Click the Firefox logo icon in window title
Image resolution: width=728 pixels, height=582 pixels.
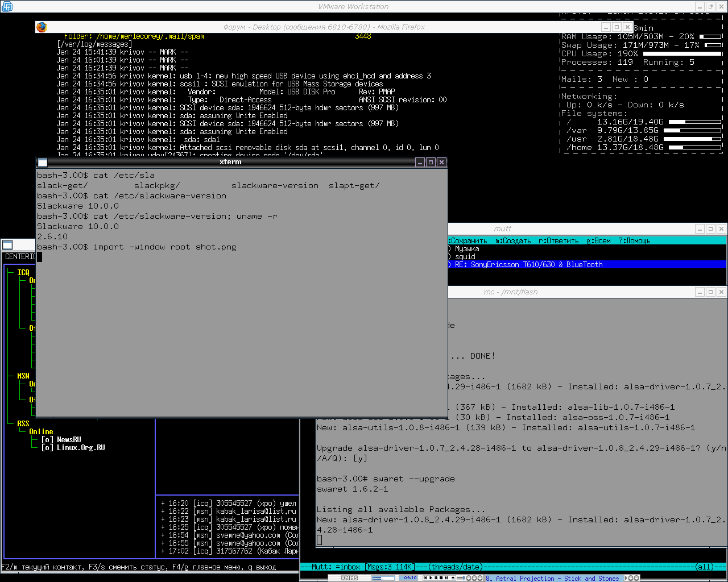42,27
